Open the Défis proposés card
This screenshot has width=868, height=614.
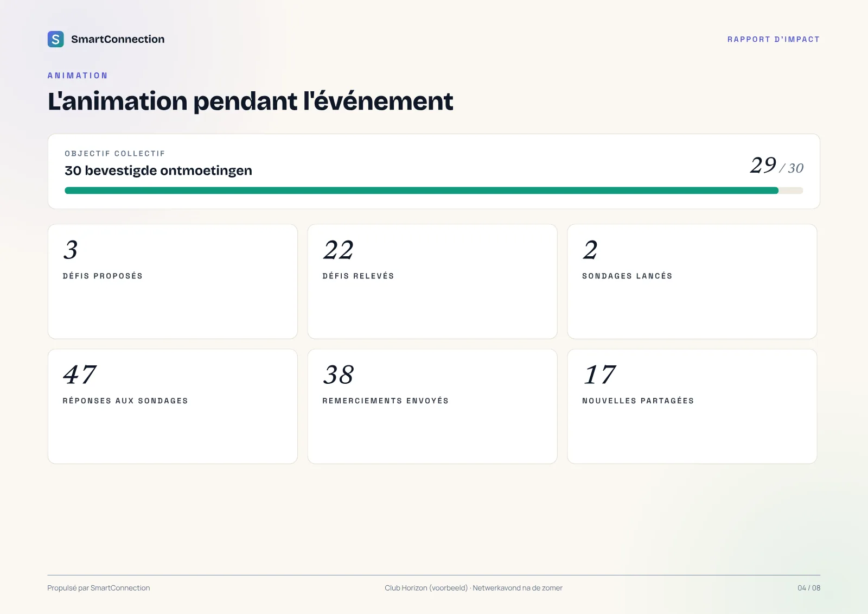(173, 282)
